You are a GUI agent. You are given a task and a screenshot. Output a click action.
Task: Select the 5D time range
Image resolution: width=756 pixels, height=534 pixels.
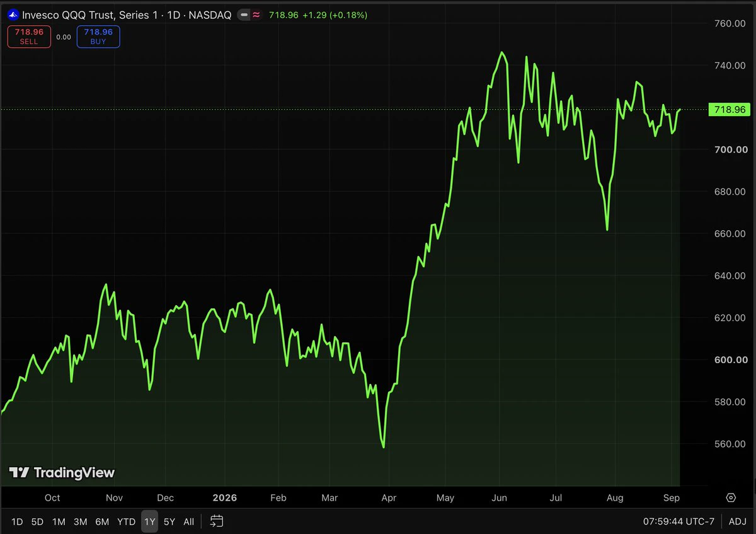point(38,521)
